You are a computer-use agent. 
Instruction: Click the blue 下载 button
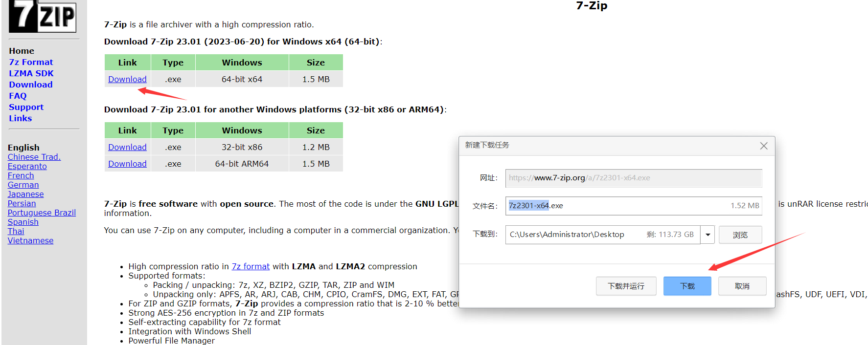(x=687, y=286)
